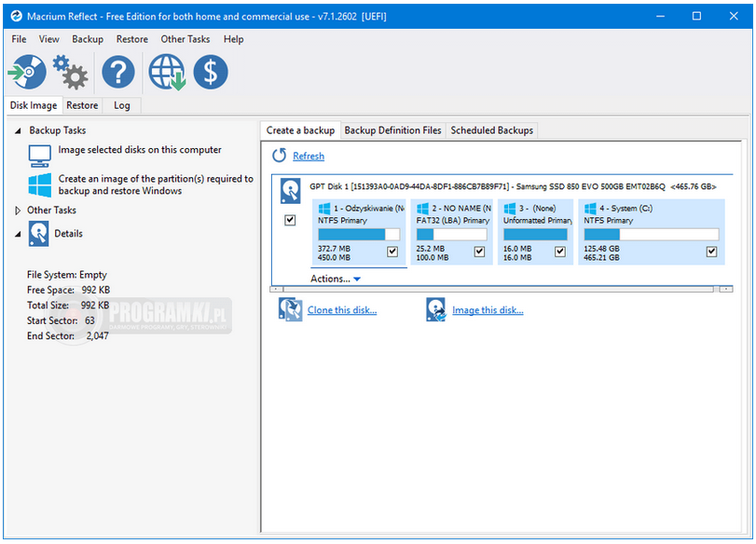Viewport: 756px width, 544px height.
Task: Click the horizontal scrollbar left arrow
Action: 276,289
